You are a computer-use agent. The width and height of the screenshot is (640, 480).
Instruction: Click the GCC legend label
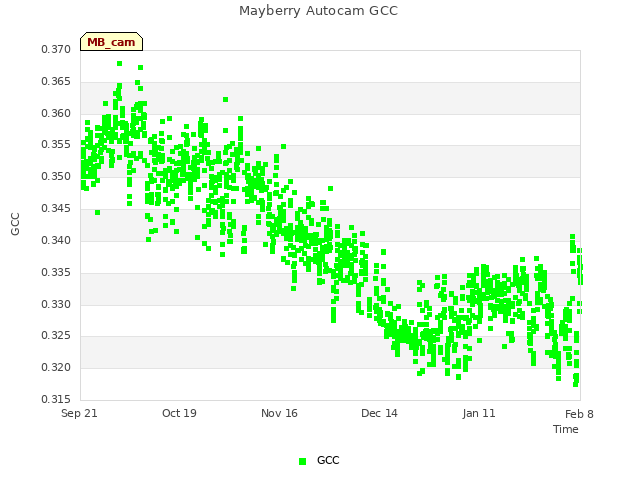point(328,460)
